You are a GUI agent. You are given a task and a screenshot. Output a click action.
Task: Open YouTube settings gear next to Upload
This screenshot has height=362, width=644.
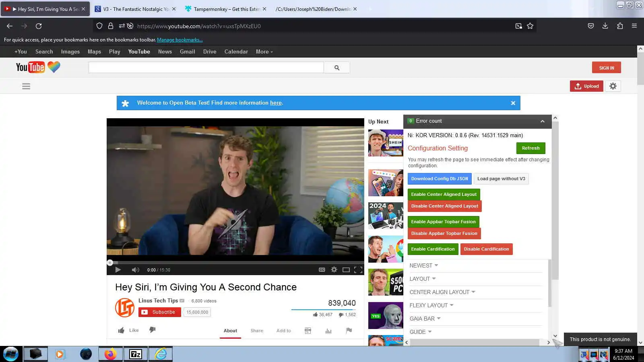click(x=613, y=86)
